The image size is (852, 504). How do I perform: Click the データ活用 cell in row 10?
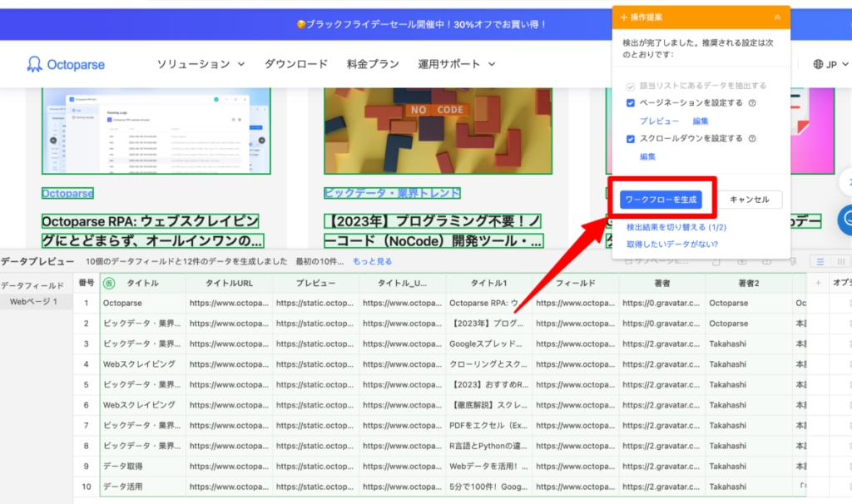pyautogui.click(x=143, y=487)
